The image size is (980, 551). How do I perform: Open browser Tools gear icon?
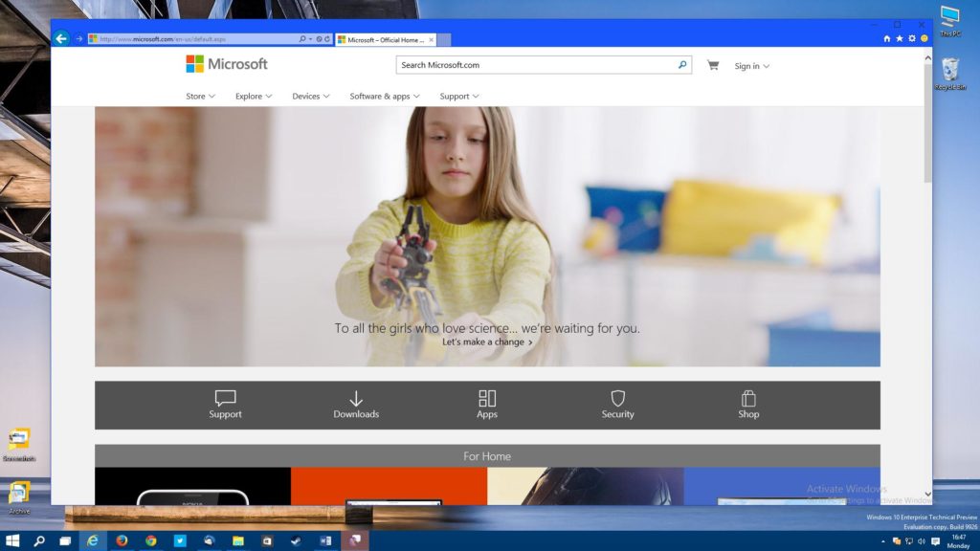coord(912,38)
